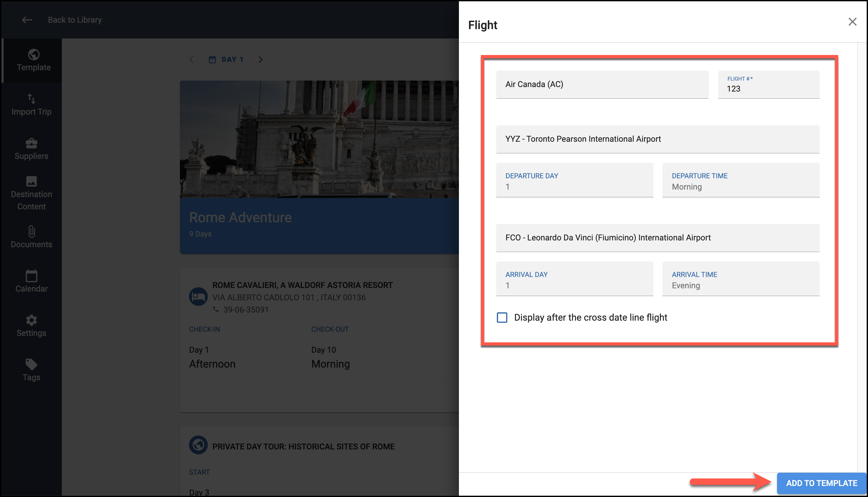The height and width of the screenshot is (497, 868).
Task: Open Import Trip from the sidebar
Action: click(31, 105)
